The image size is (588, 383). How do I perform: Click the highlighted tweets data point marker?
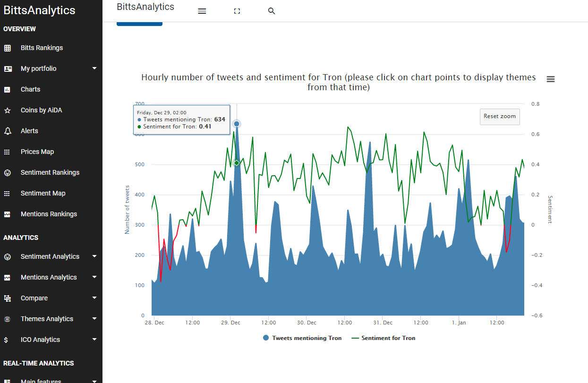point(237,124)
